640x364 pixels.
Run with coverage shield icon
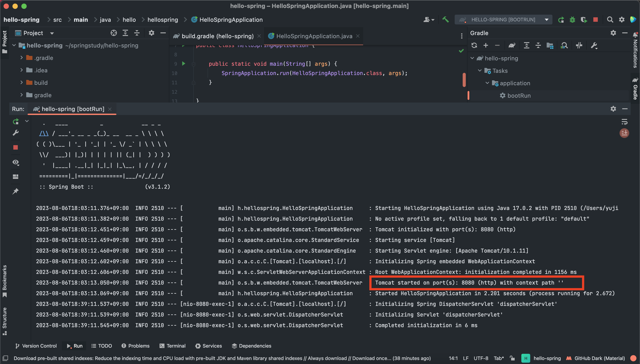[x=584, y=20]
